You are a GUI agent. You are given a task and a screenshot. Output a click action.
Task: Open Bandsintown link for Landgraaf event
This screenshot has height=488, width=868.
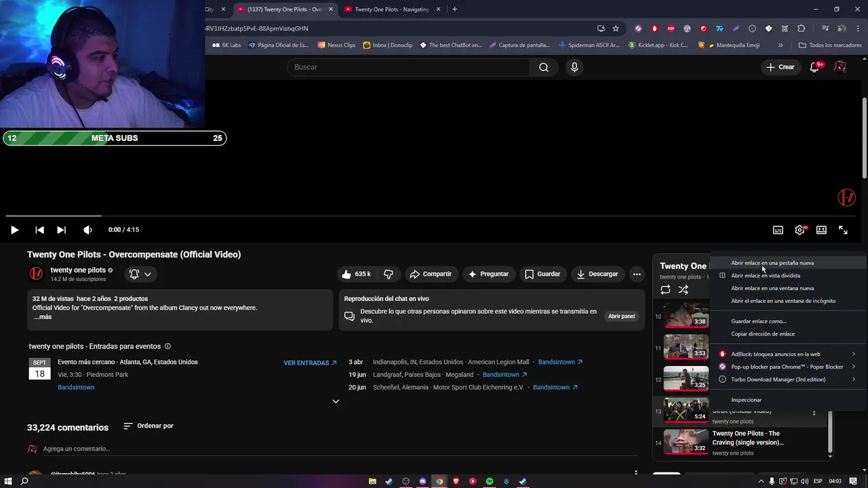pos(505,375)
